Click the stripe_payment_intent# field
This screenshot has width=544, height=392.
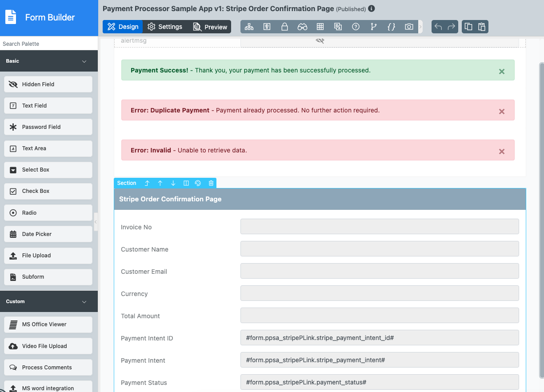380,360
